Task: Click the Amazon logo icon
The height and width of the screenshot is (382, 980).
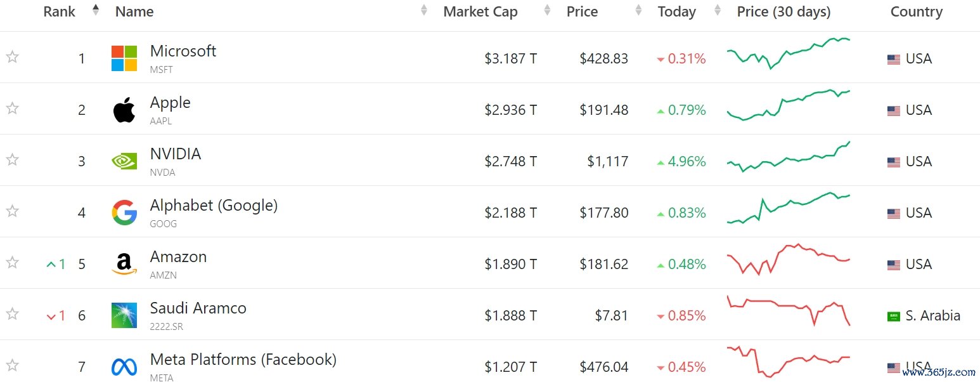Action: pyautogui.click(x=124, y=264)
